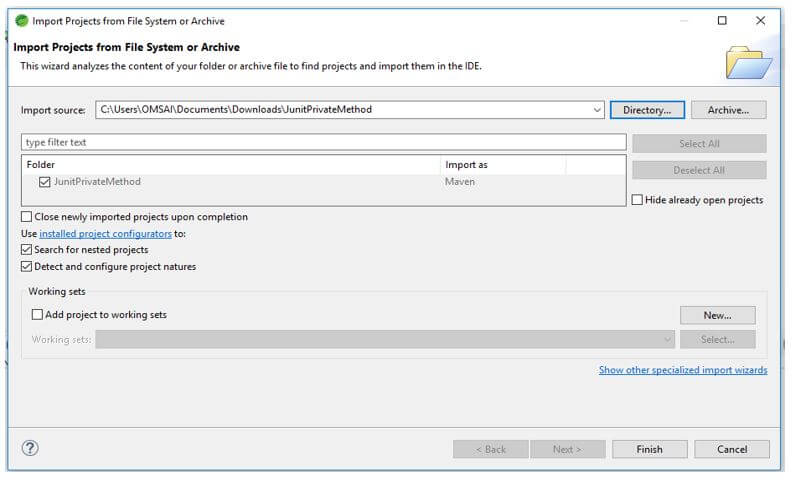Click the green Spring icon in title bar
The width and height of the screenshot is (796, 486).
click(x=21, y=21)
